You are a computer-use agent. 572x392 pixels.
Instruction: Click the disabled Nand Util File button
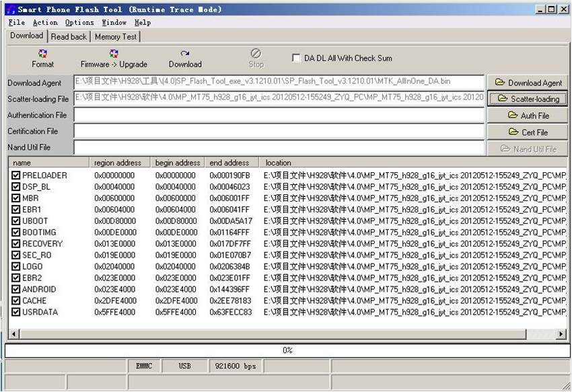click(528, 149)
